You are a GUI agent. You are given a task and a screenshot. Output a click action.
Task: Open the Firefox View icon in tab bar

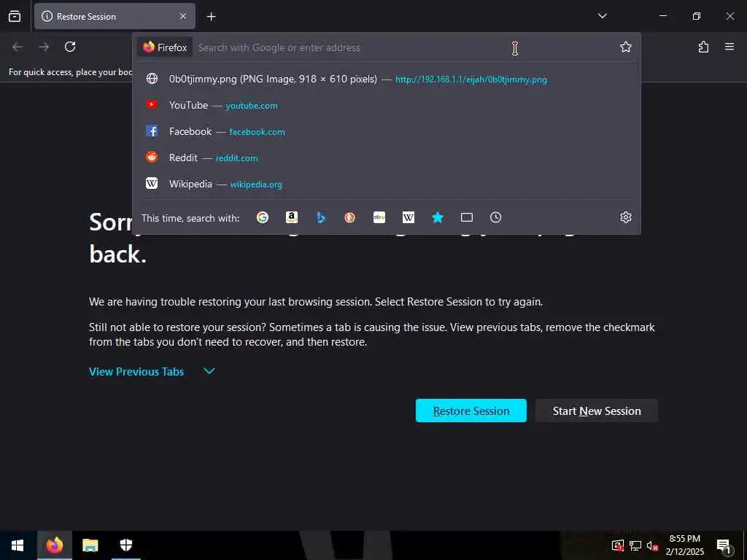(15, 16)
